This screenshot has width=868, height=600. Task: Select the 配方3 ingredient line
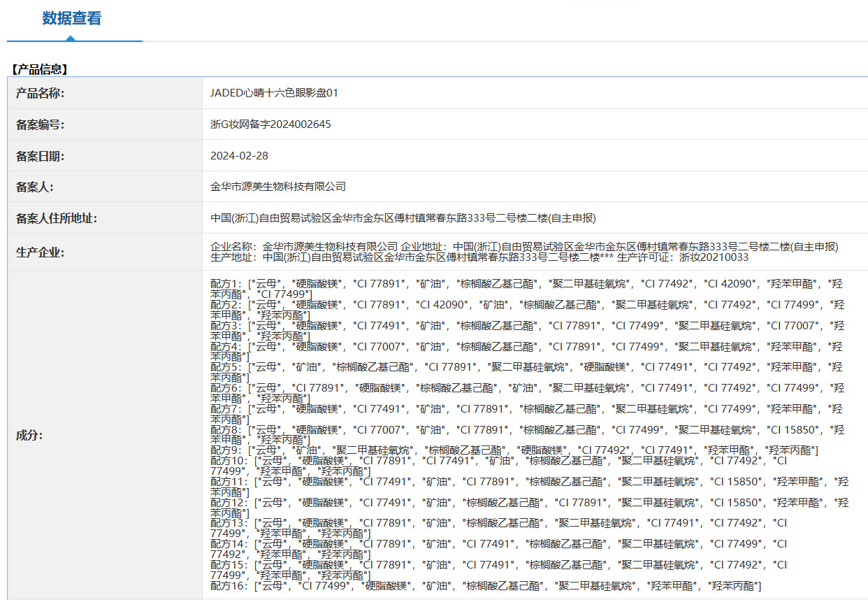tap(527, 331)
